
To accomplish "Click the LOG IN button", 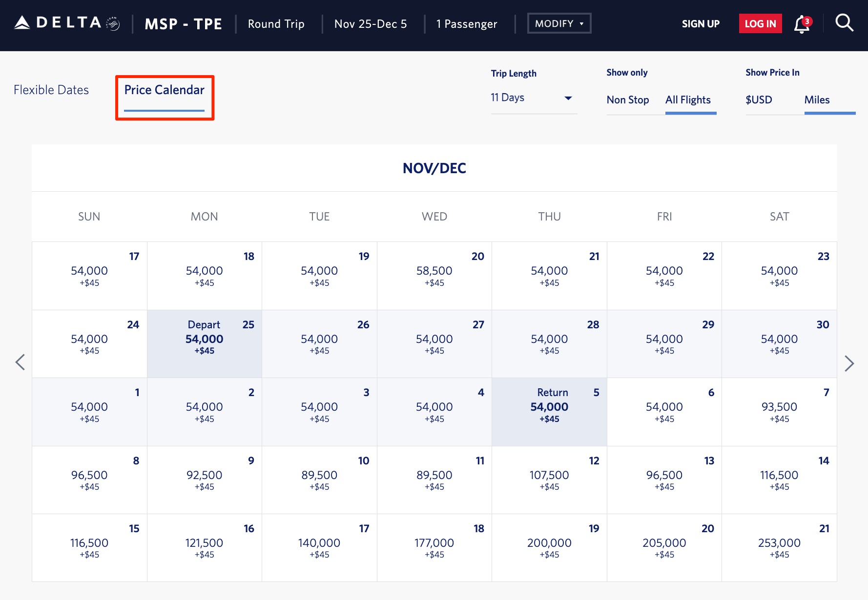I will pyautogui.click(x=760, y=23).
